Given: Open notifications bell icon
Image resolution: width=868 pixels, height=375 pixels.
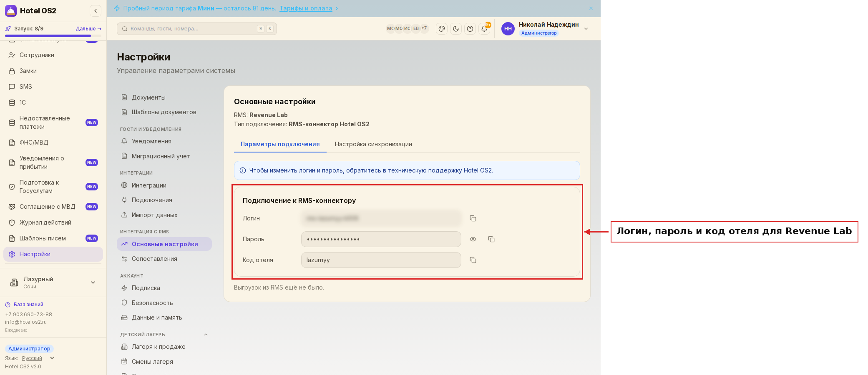Looking at the screenshot, I should 484,29.
